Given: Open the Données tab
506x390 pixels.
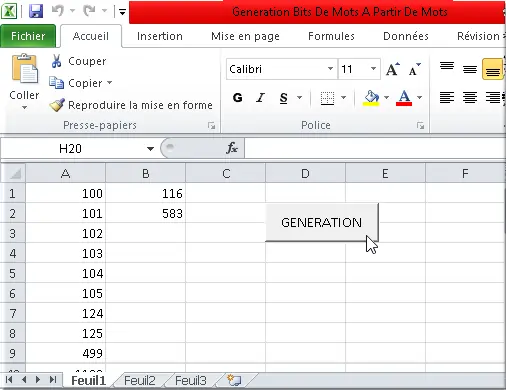Looking at the screenshot, I should coord(406,36).
